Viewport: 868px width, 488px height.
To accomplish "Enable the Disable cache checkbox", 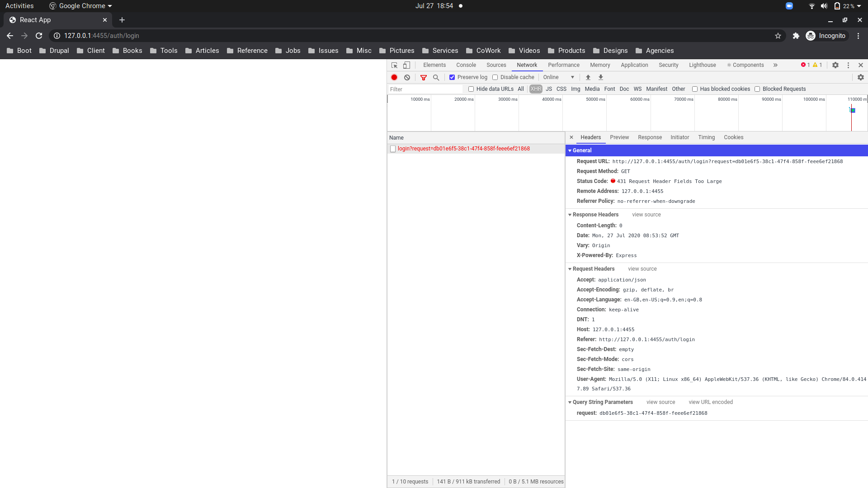I will coord(495,77).
